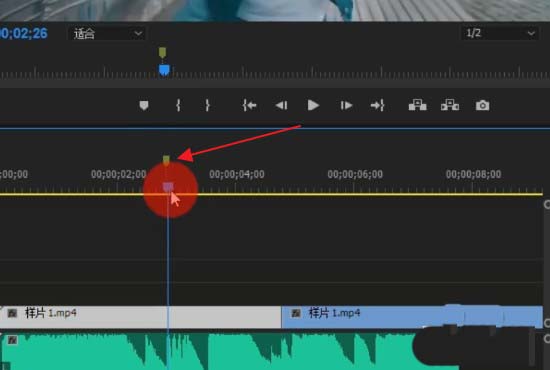Click the fx badge on first video clip
This screenshot has width=550, height=370.
[12, 313]
